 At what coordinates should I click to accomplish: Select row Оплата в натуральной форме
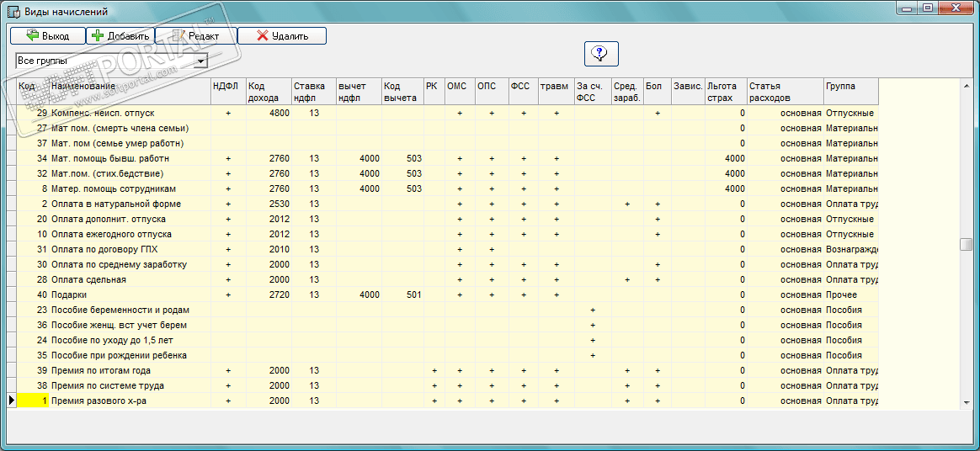447,204
